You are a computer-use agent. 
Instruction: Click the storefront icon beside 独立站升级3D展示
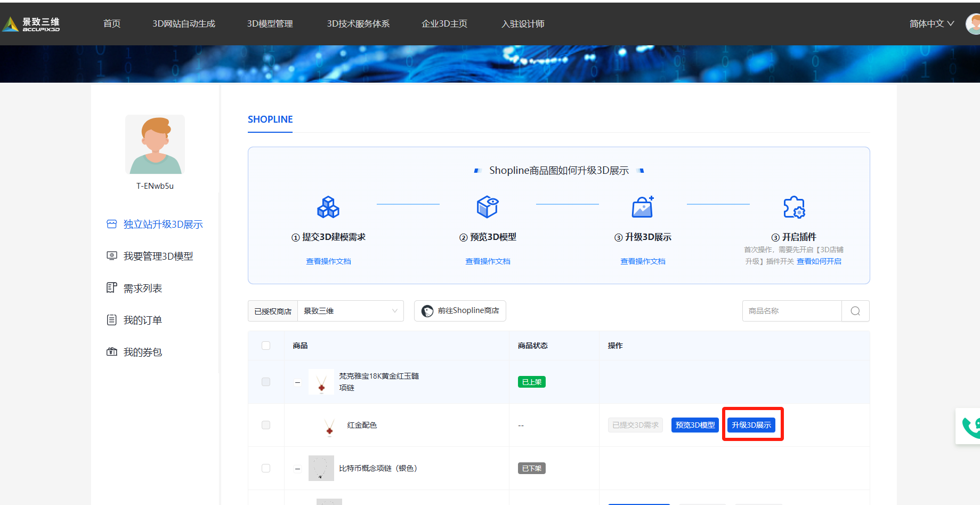[111, 224]
